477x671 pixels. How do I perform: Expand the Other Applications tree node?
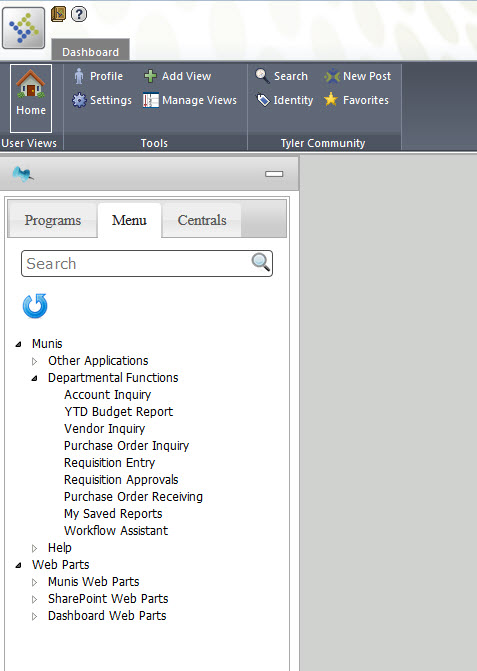click(35, 362)
